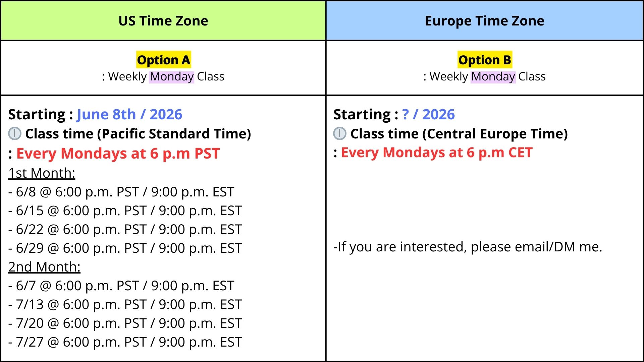Click the 'please email/DM me' note
644x362 pixels.
(x=537, y=247)
